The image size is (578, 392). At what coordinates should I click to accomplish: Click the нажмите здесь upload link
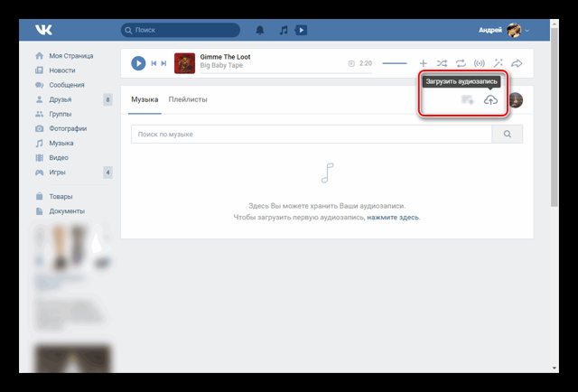(393, 217)
